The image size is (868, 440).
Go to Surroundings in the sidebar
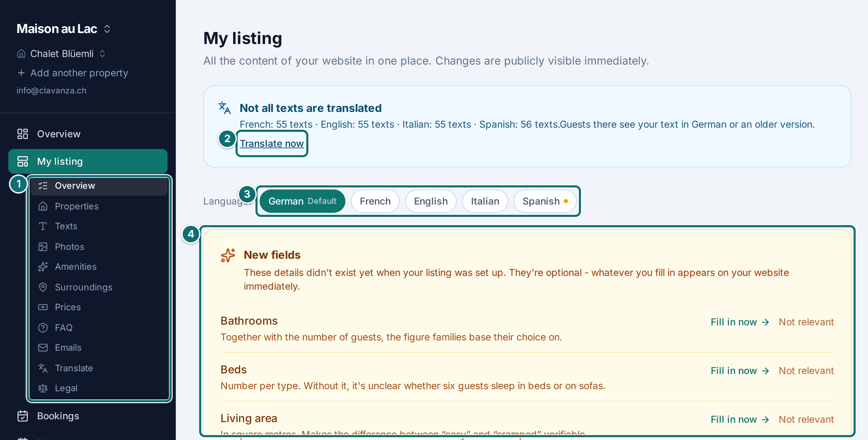(x=99, y=287)
